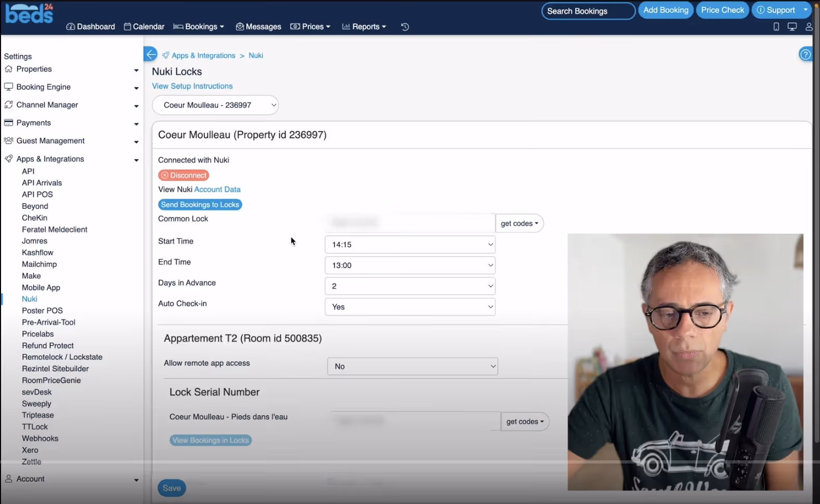Open the Coeur Moulleau property selector
This screenshot has height=504, width=820.
[215, 105]
